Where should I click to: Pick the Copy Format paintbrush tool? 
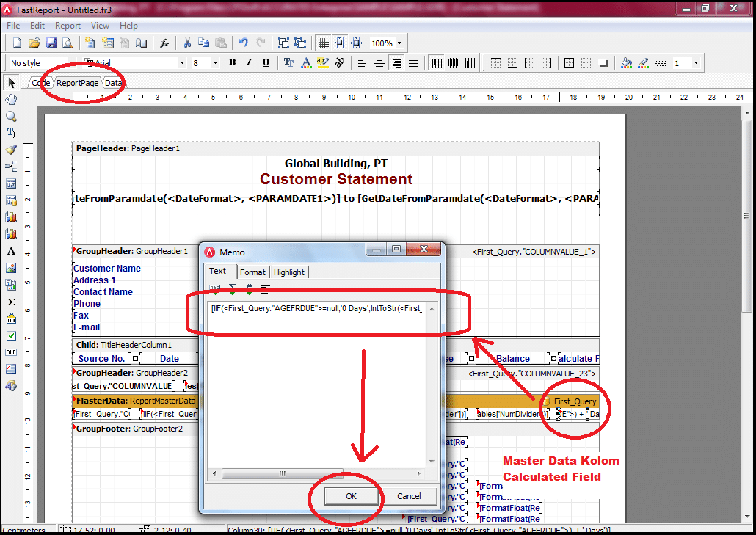click(x=11, y=150)
